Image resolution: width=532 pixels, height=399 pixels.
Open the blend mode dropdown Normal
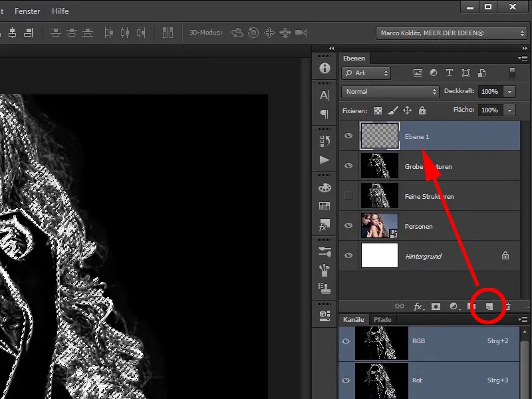pos(390,92)
